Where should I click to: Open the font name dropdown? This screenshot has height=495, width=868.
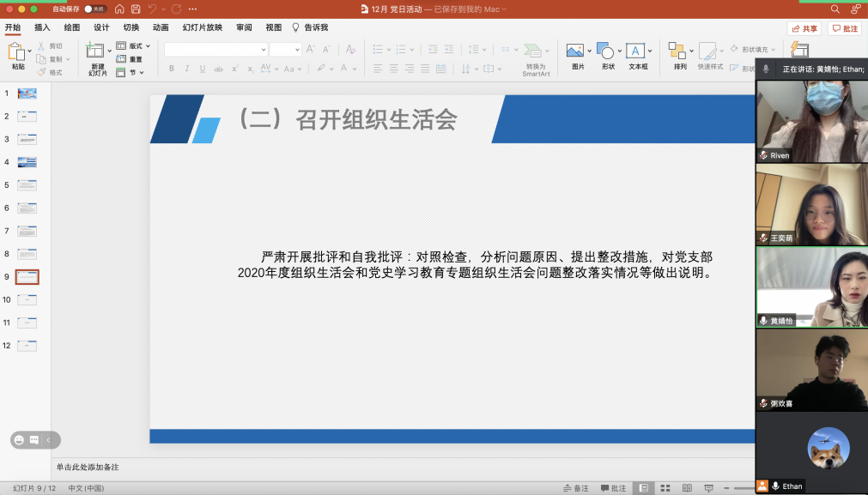point(263,50)
